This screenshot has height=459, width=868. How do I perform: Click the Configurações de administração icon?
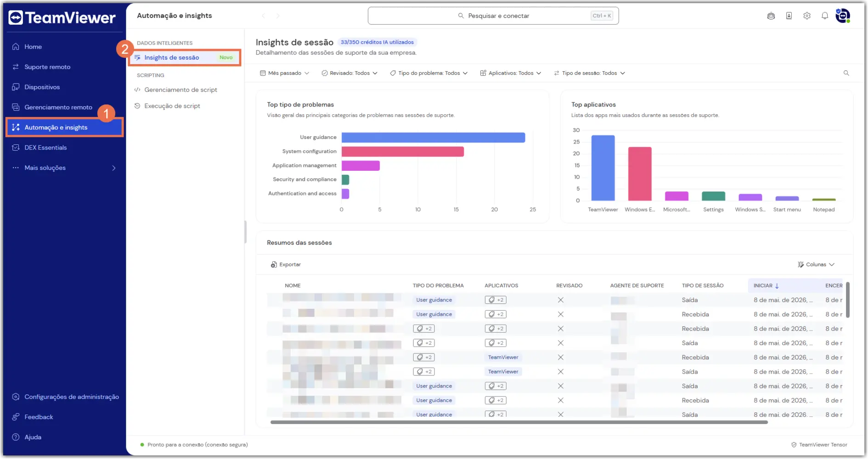(16, 397)
